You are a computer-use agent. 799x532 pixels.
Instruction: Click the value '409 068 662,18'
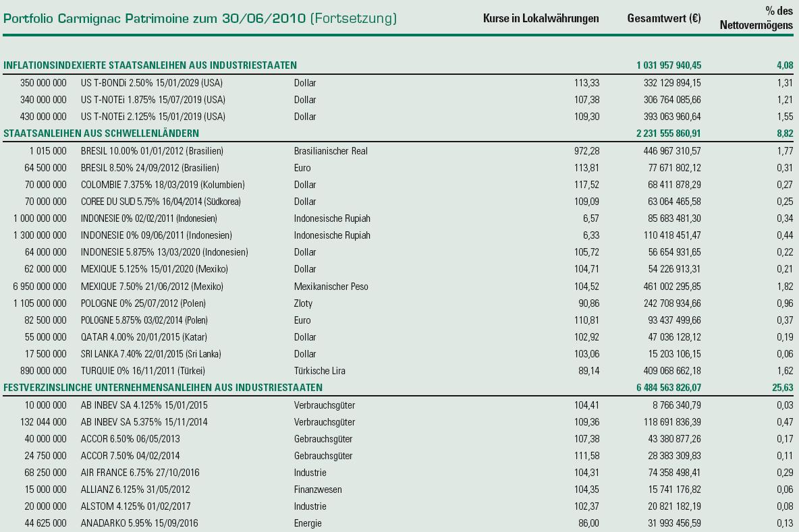coord(672,371)
